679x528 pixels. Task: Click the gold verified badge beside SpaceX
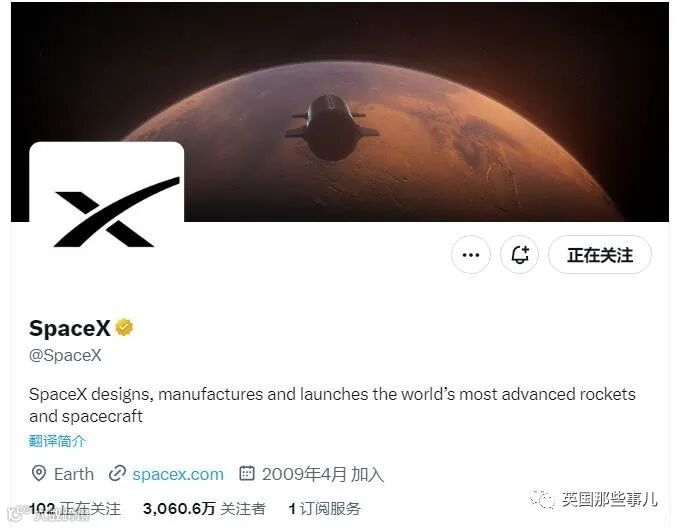click(x=124, y=327)
